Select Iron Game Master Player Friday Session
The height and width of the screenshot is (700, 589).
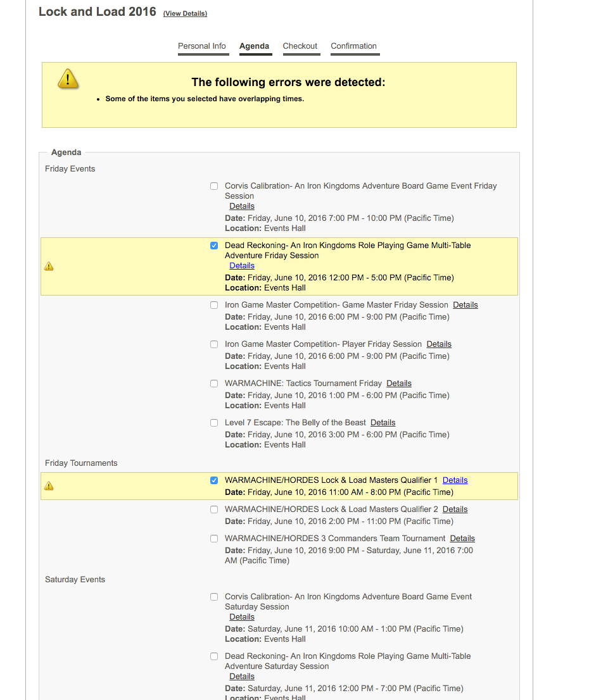[x=214, y=344]
